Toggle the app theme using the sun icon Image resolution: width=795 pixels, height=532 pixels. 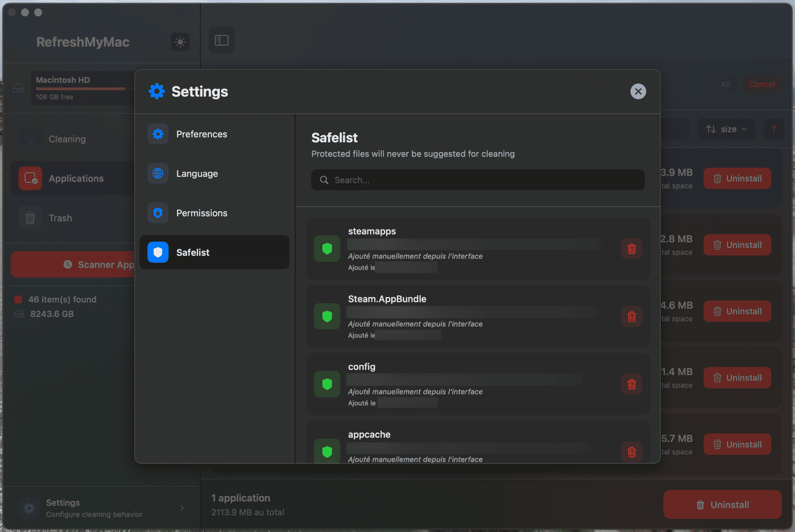tap(180, 42)
